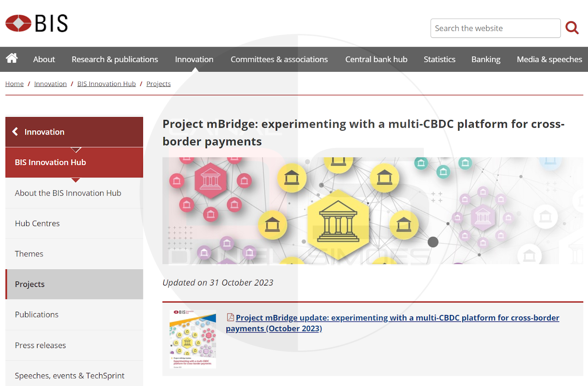Open Committees & associations menu
The width and height of the screenshot is (588, 386).
click(x=279, y=59)
